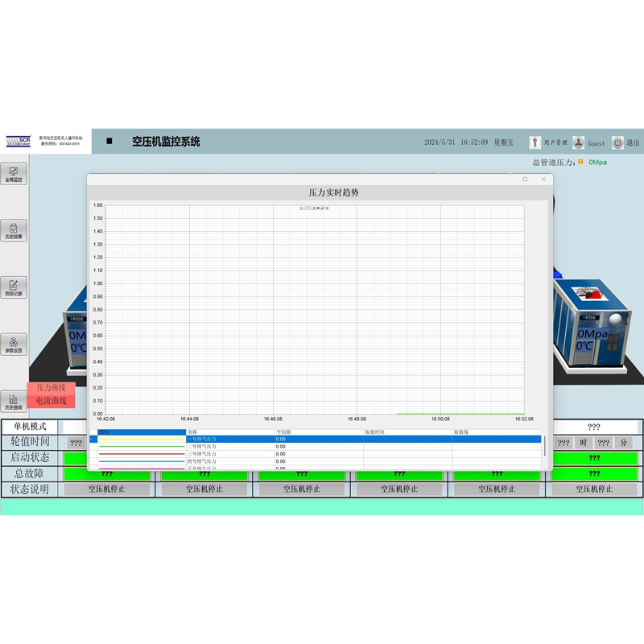Select the 一号排气压力 legend row
The width and height of the screenshot is (644, 644).
coord(322,439)
